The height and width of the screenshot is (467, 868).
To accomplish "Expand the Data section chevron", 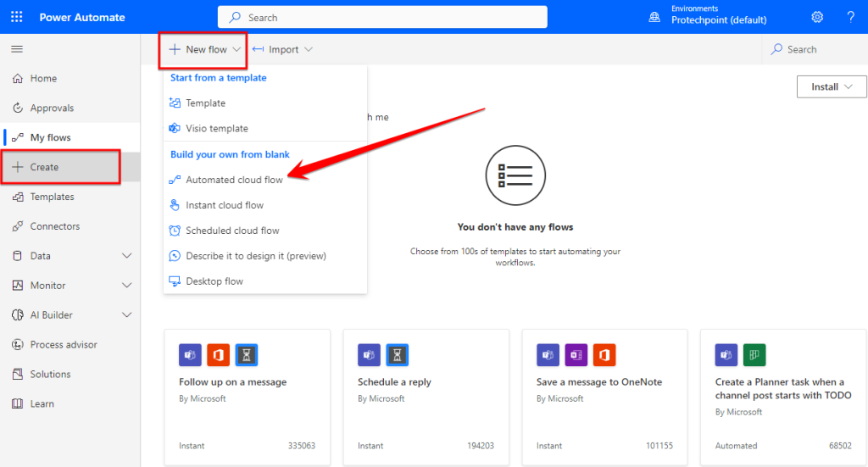I will [x=127, y=256].
